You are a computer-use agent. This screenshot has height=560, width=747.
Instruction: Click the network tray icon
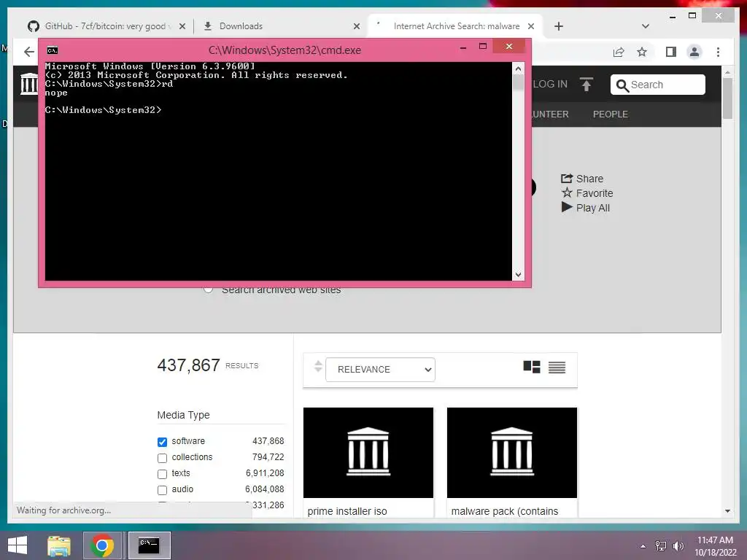[x=660, y=545]
